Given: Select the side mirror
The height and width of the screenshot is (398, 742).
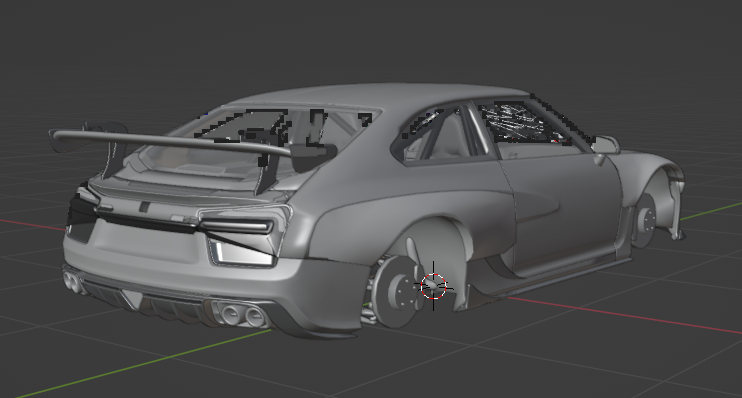Looking at the screenshot, I should 606,146.
